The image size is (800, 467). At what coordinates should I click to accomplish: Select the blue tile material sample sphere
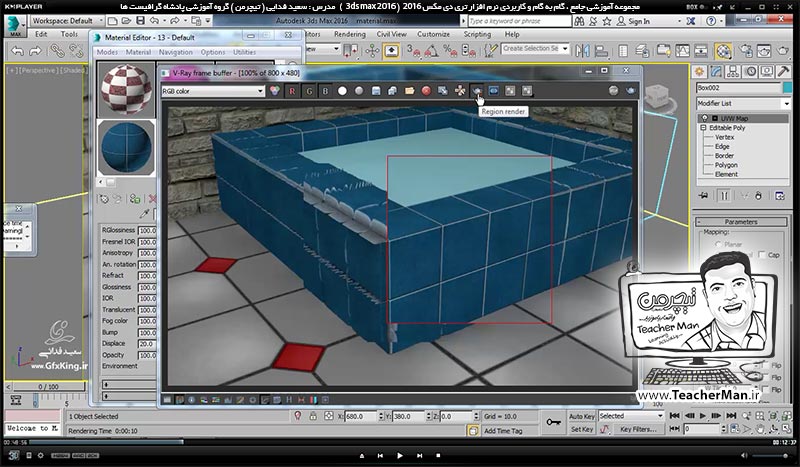[x=126, y=148]
